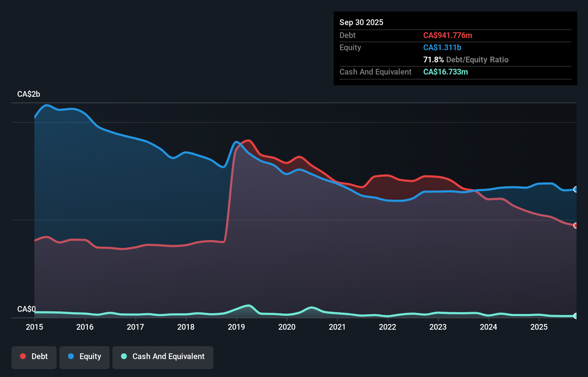The height and width of the screenshot is (377, 588).
Task: Click the CA$1.311b Equity value
Action: click(442, 47)
